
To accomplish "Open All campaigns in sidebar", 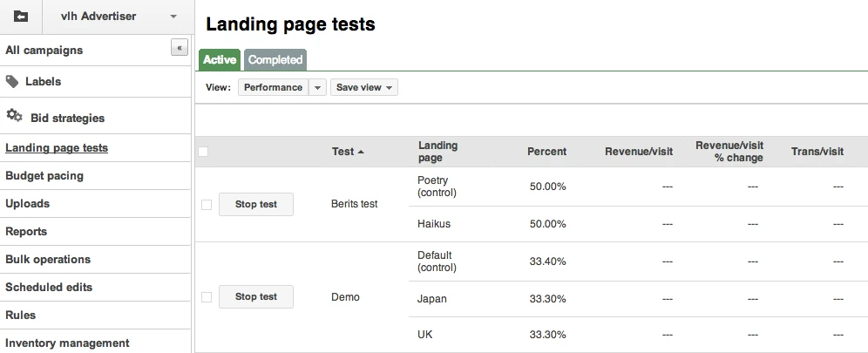I will click(44, 51).
